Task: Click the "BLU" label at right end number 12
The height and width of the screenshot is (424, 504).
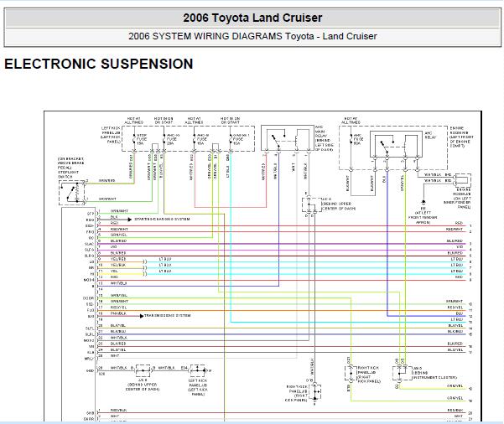Action: pyautogui.click(x=460, y=313)
